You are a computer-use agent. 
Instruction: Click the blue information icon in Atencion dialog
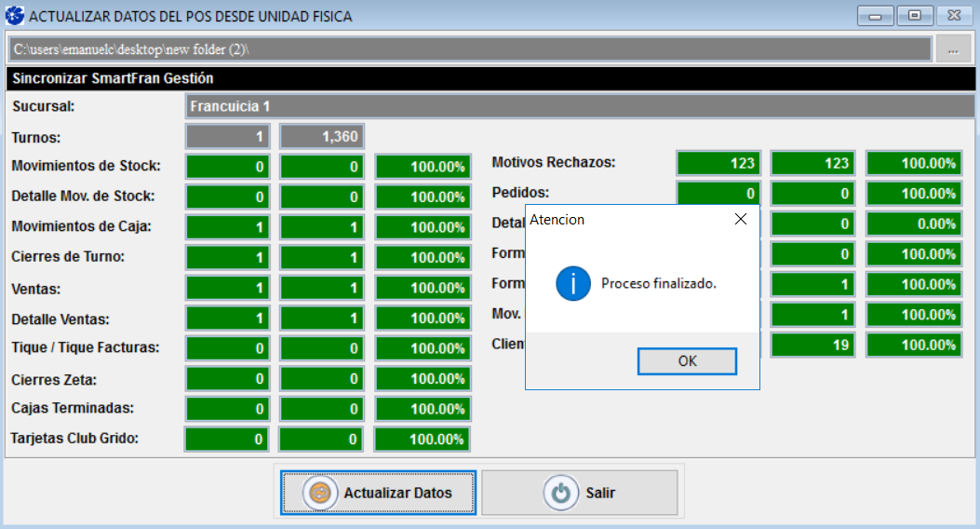(x=573, y=283)
